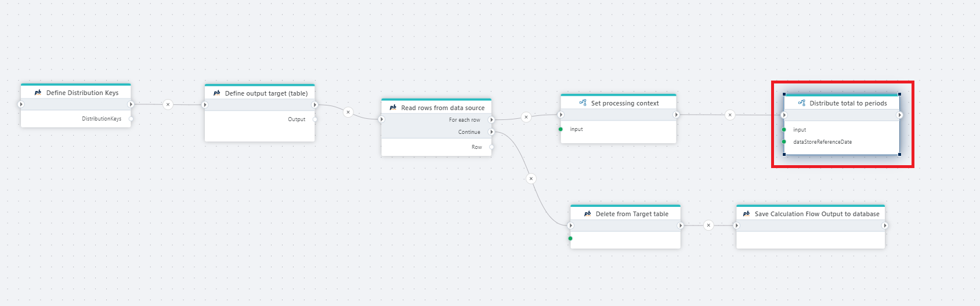980x306 pixels.
Task: Click the pb icon on Save Calculation Flow Output
Action: coord(746,214)
